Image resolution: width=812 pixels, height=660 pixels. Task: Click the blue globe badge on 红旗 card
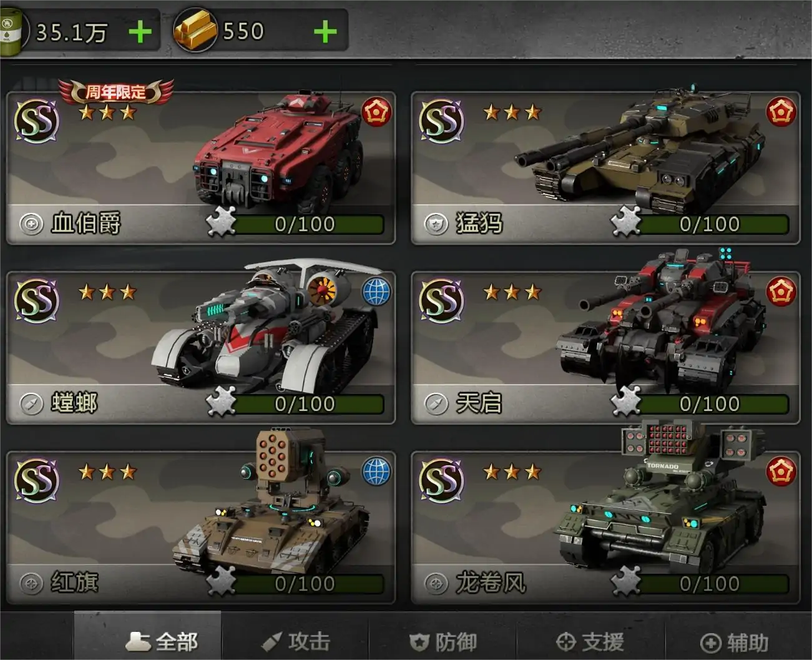(x=377, y=471)
